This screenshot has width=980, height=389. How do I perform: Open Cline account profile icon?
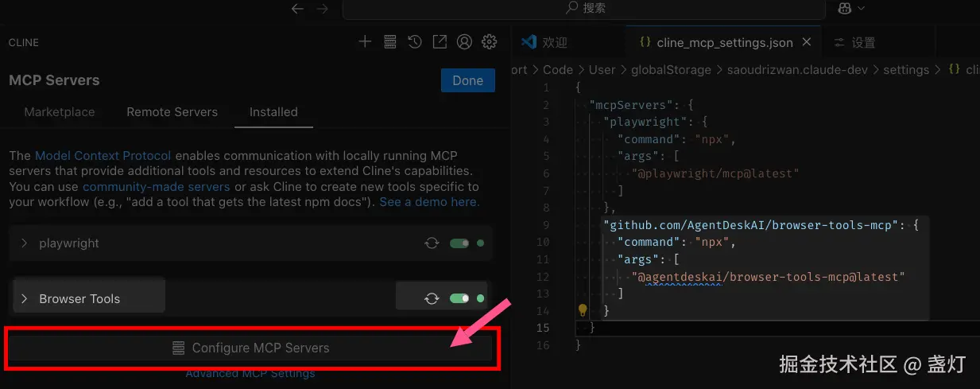point(465,42)
